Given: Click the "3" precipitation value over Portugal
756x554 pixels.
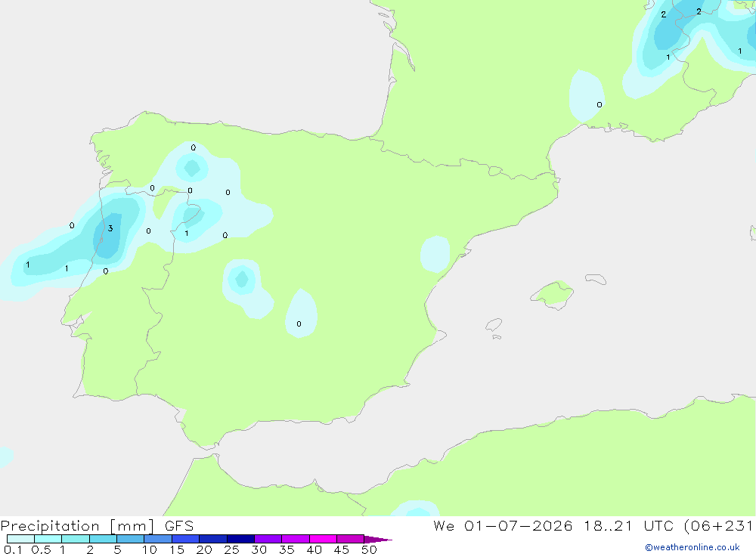Looking at the screenshot, I should (x=110, y=228).
